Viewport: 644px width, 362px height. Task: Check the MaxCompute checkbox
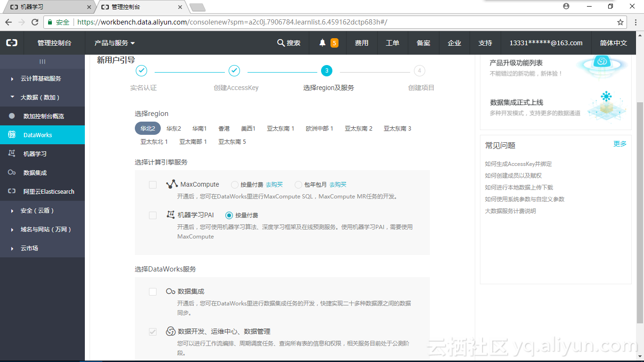tap(153, 185)
